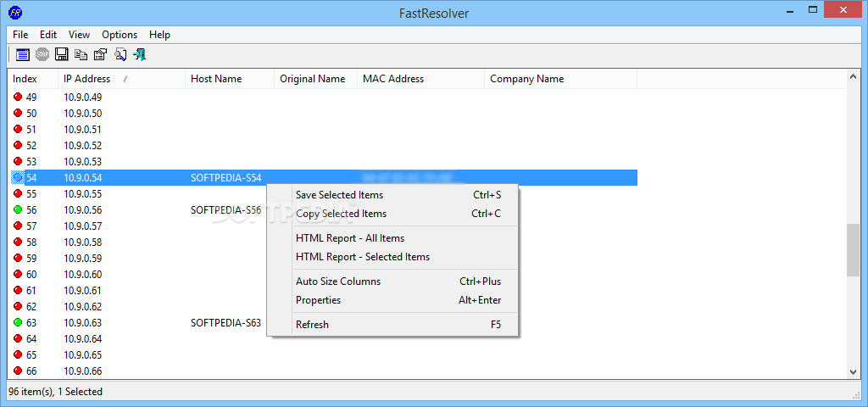The height and width of the screenshot is (407, 868).
Task: Select the IP address 10.9.0.58
Action: coord(82,242)
